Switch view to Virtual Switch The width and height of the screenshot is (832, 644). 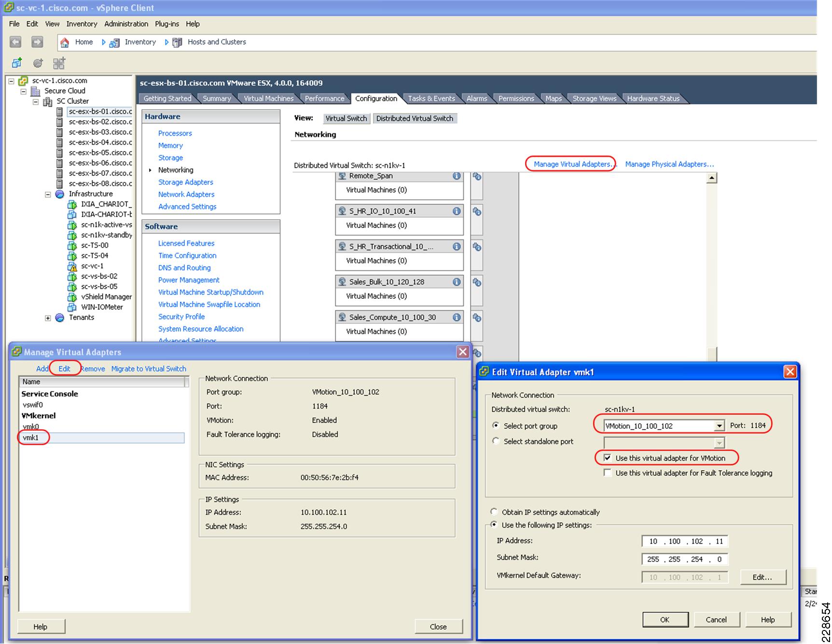click(x=346, y=119)
